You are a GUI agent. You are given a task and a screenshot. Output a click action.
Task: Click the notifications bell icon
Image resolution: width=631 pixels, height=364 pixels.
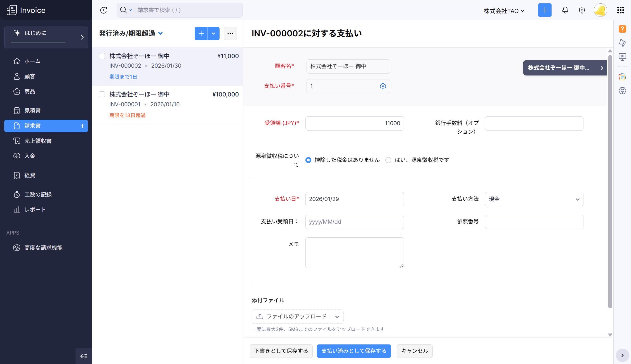[x=565, y=10]
